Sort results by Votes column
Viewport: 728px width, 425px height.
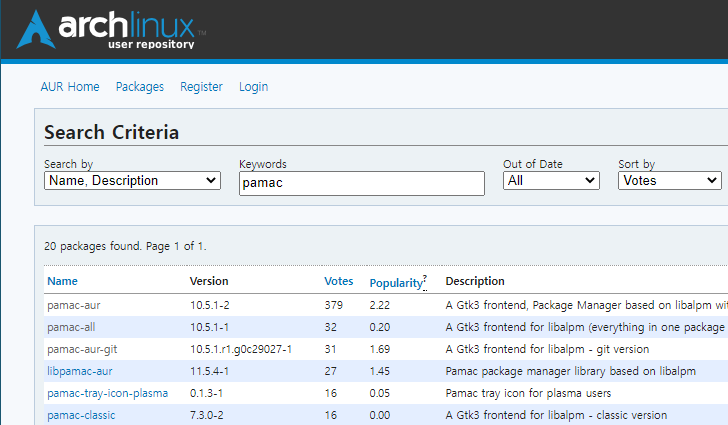coord(338,281)
